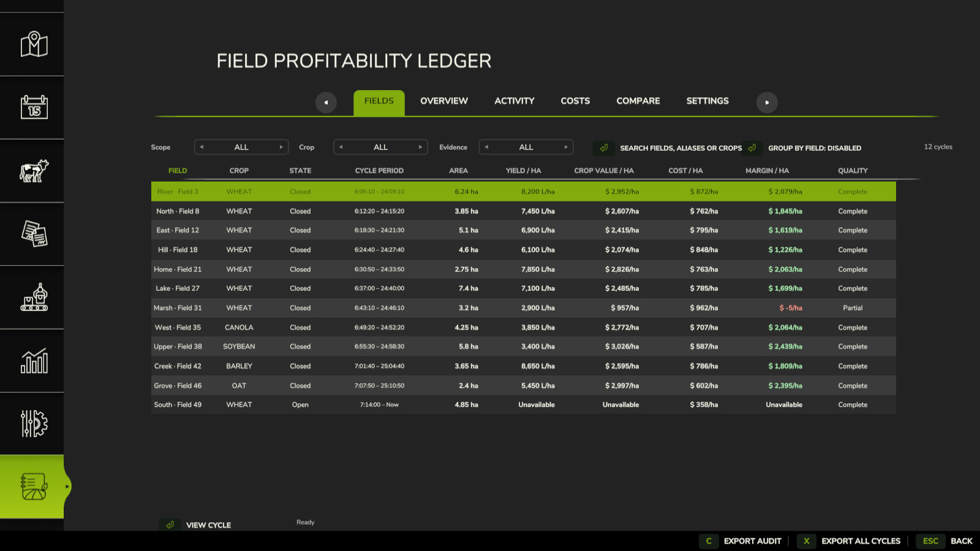Viewport: 980px width, 551px height.
Task: Click Crop selector left arrow
Action: [341, 147]
